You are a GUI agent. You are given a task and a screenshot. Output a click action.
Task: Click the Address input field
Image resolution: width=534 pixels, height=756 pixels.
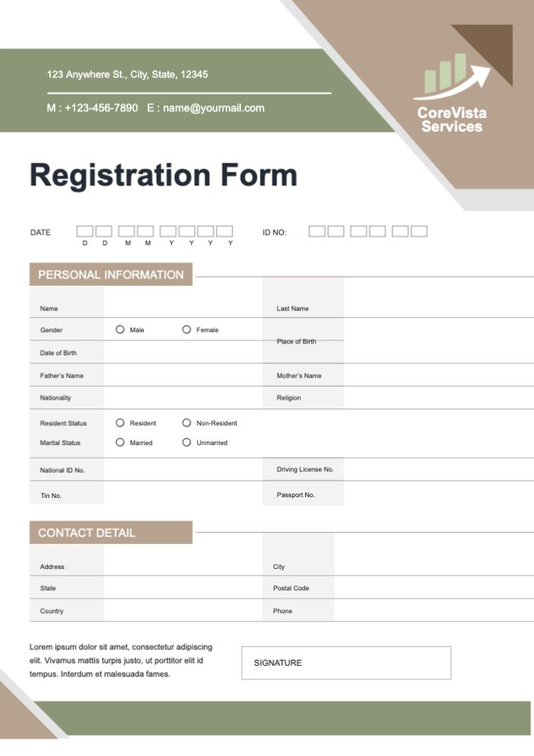tap(183, 566)
